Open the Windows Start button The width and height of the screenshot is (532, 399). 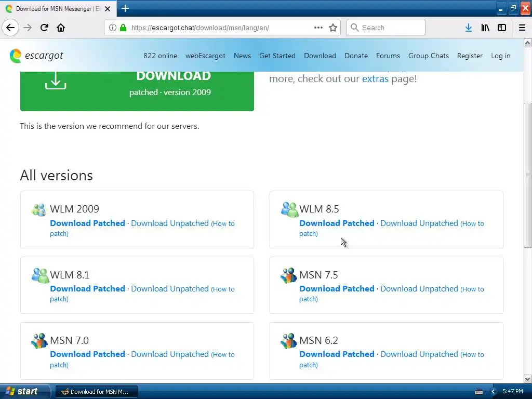pos(24,392)
